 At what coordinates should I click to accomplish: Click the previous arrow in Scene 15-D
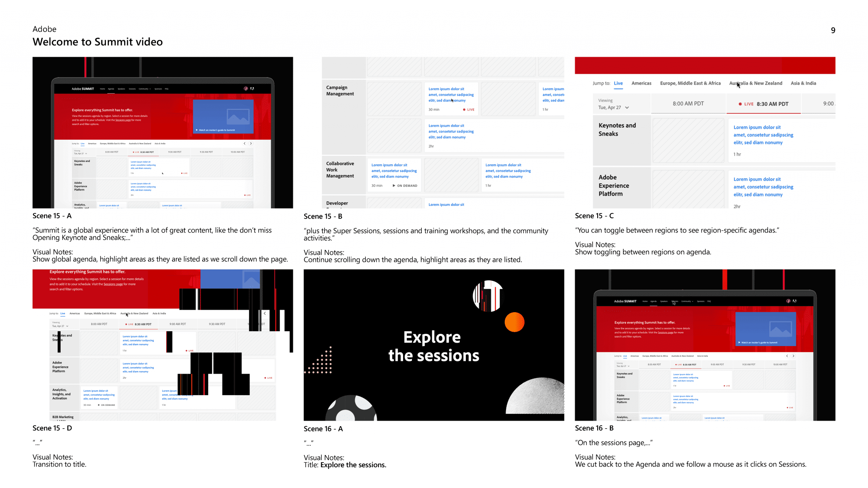pos(265,313)
